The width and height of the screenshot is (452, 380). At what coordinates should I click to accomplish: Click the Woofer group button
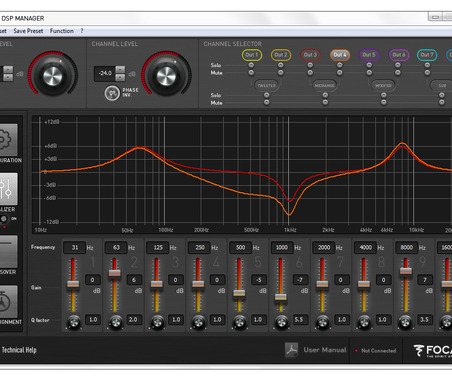coord(383,85)
